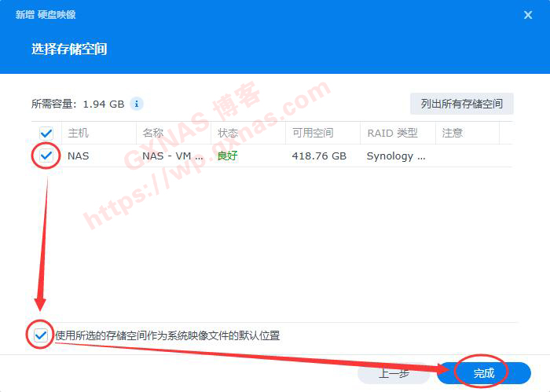Sort by the 名称 column header
This screenshot has height=392, width=550.
[153, 133]
